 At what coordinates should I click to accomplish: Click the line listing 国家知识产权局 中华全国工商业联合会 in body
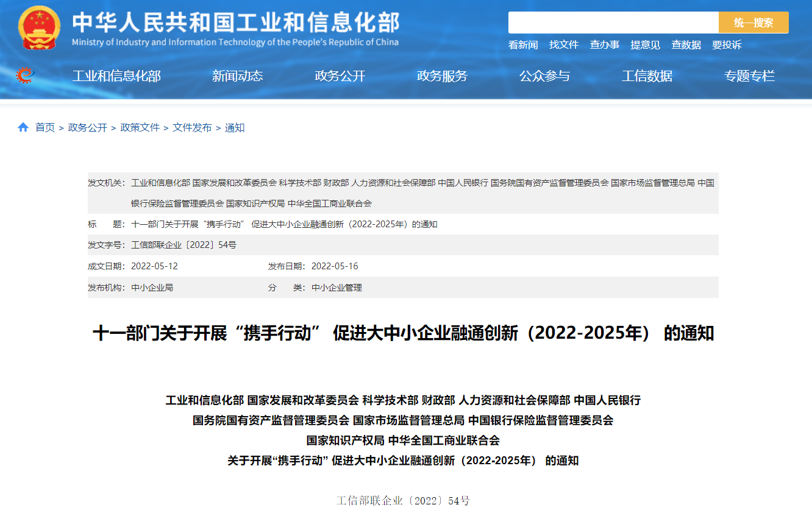403,440
